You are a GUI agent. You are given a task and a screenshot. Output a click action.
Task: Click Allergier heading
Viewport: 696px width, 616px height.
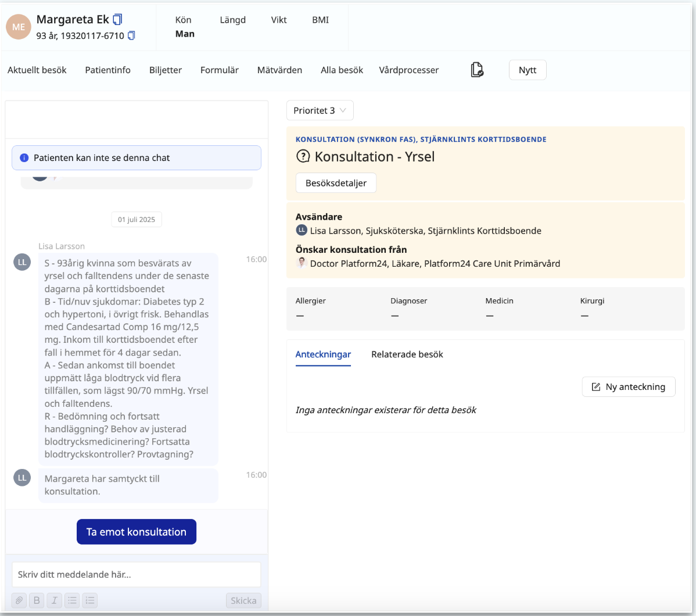(x=311, y=300)
